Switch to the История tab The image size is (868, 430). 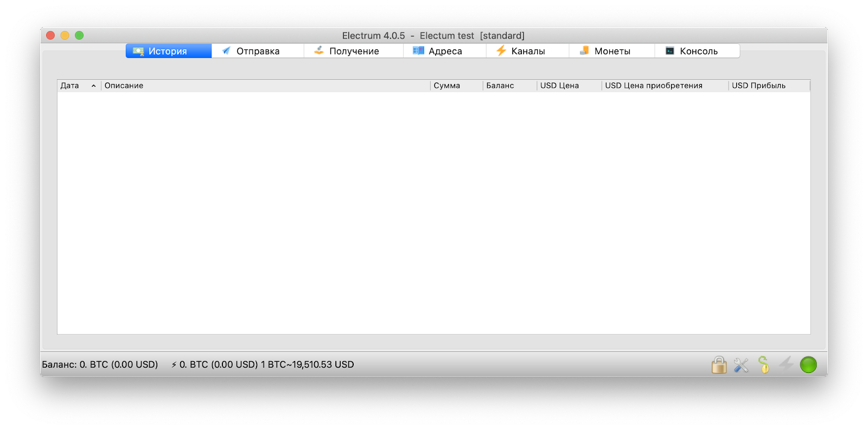[x=168, y=51]
